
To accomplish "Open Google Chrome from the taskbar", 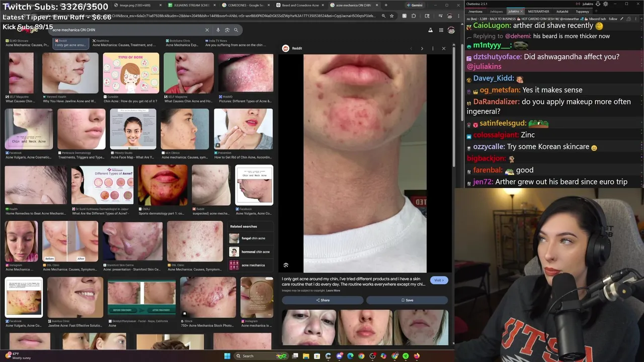I will pos(361,356).
